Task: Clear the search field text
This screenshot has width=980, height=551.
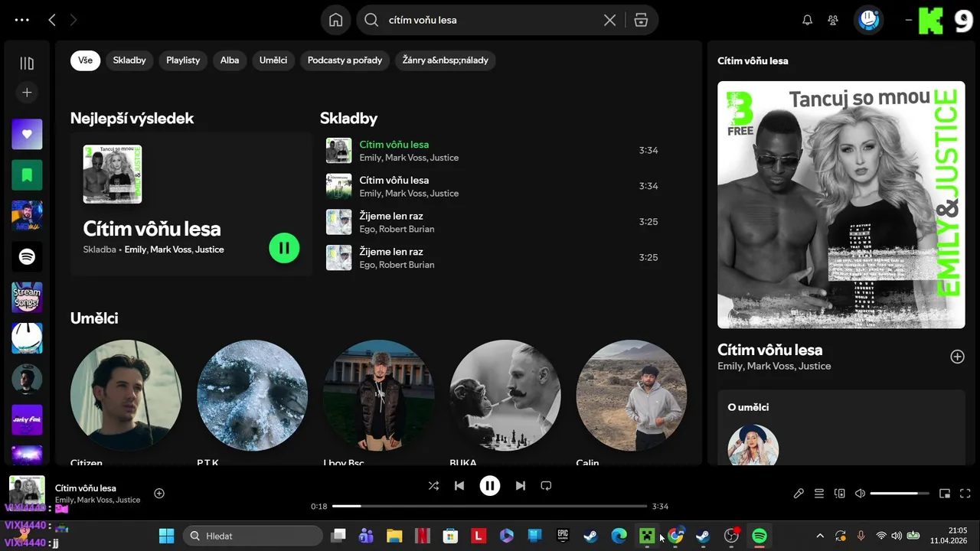Action: click(609, 20)
